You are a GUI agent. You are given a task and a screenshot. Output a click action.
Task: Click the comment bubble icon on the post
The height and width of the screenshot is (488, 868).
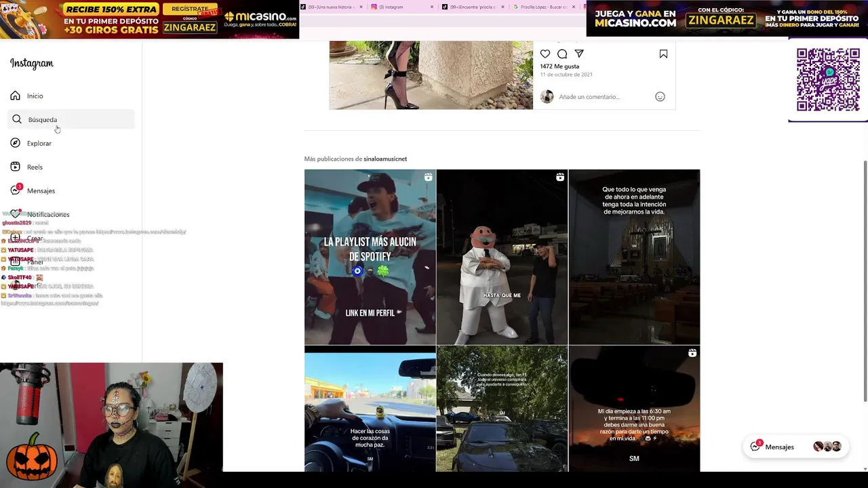click(x=562, y=54)
